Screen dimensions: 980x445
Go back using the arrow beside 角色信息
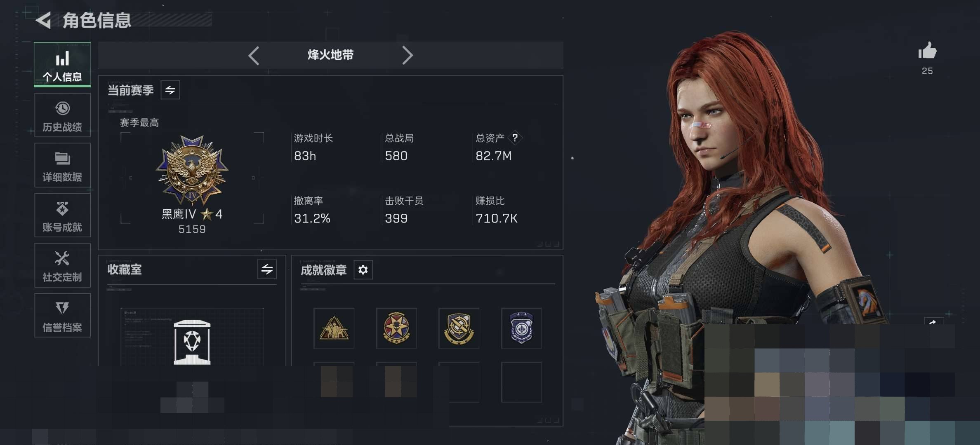[x=43, y=20]
